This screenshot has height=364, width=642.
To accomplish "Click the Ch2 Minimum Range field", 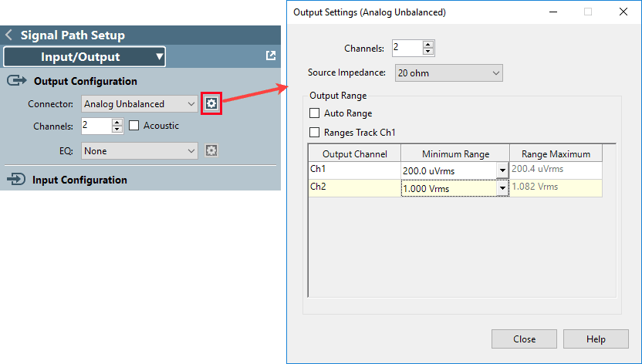I will pyautogui.click(x=449, y=189).
